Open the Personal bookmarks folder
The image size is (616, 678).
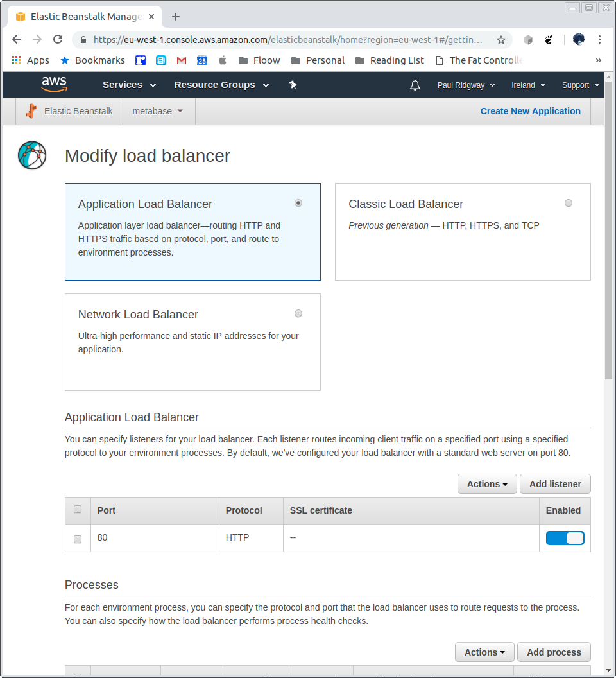318,60
